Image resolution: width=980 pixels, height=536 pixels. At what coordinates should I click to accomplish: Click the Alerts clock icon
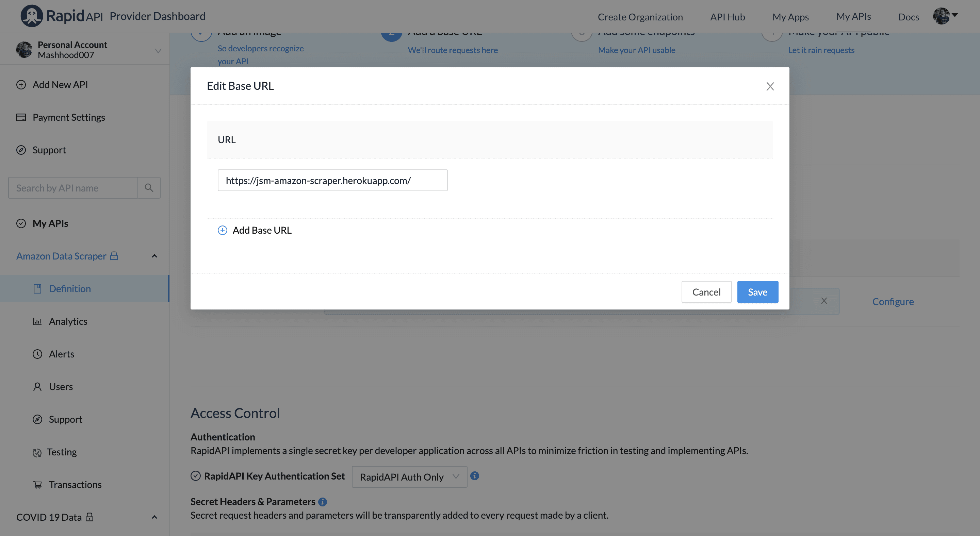[37, 354]
